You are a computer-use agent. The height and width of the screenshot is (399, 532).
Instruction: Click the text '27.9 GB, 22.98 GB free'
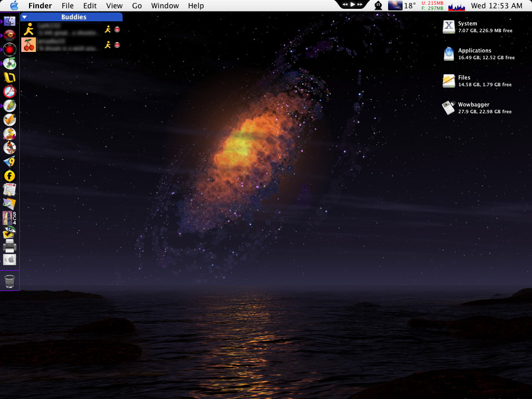485,112
